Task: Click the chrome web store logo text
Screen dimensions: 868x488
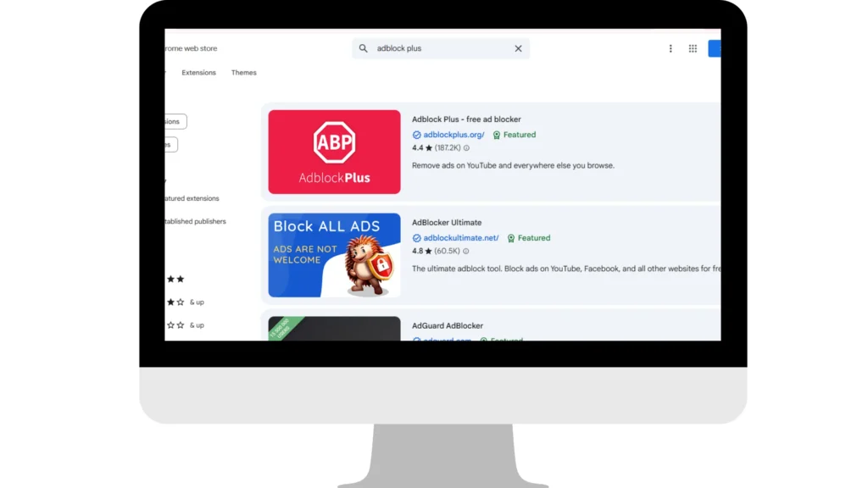Action: coord(191,48)
